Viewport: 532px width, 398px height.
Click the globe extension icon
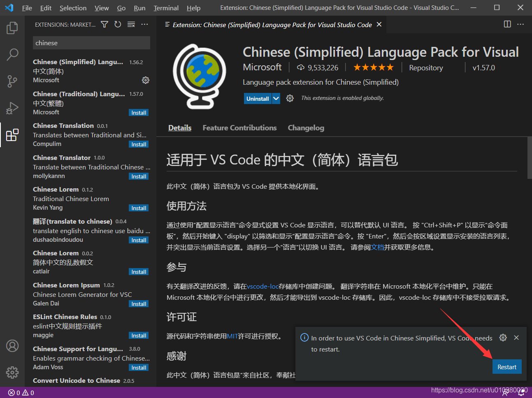click(x=200, y=76)
